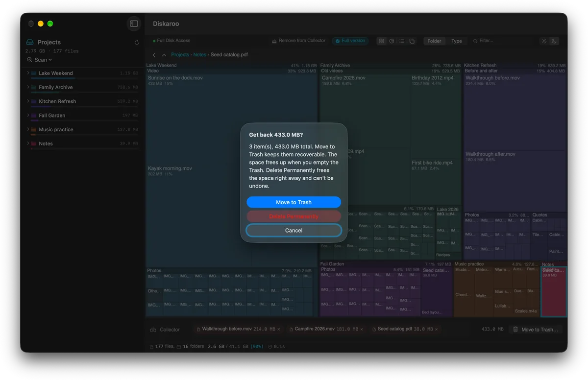Viewport: 588px width, 380px height.
Task: Cancel the delete confirmation dialog
Action: (x=294, y=230)
